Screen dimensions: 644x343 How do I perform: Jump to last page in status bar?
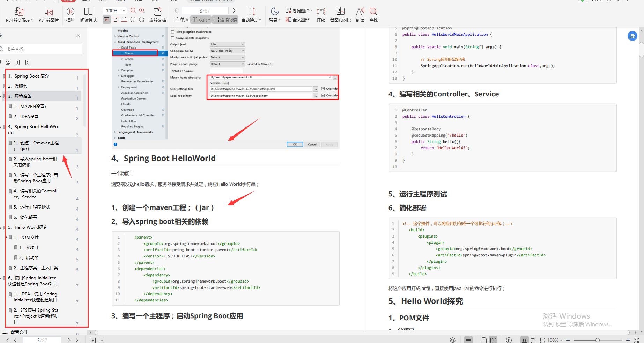coord(77,340)
